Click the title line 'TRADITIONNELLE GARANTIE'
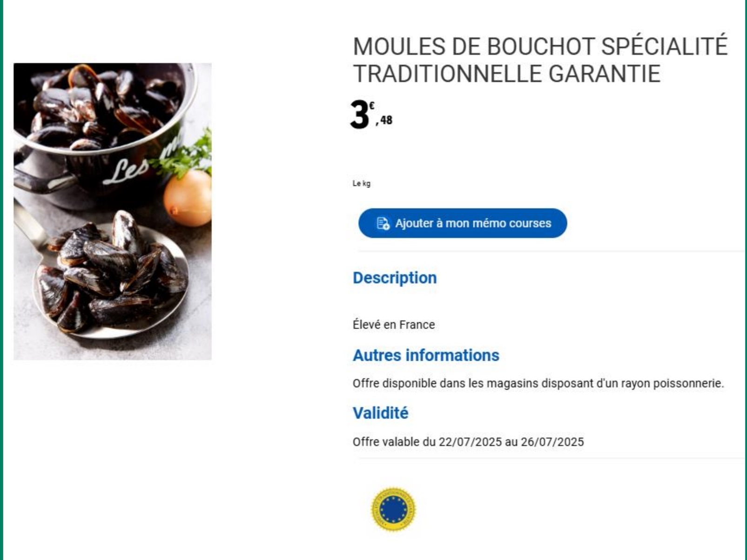This screenshot has height=560, width=747. (x=507, y=74)
